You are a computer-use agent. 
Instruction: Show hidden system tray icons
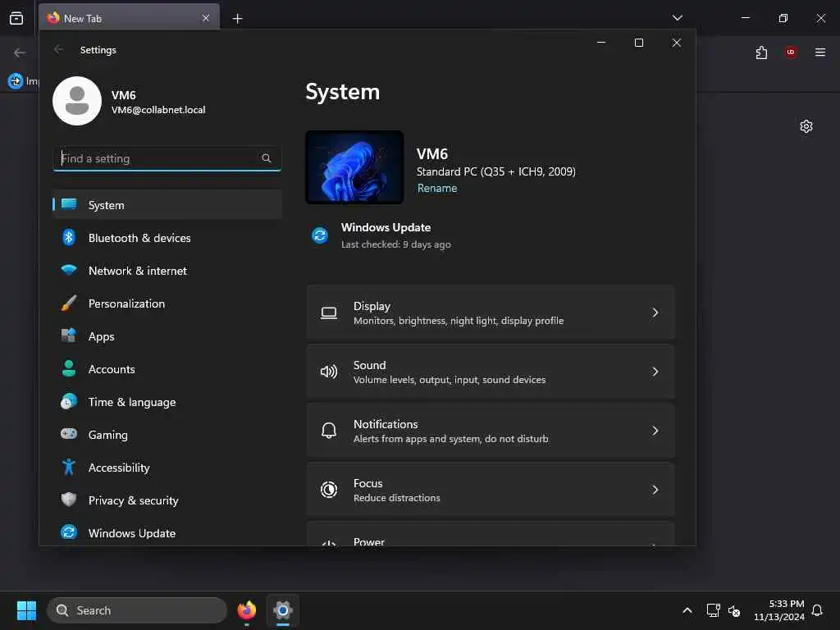click(687, 610)
